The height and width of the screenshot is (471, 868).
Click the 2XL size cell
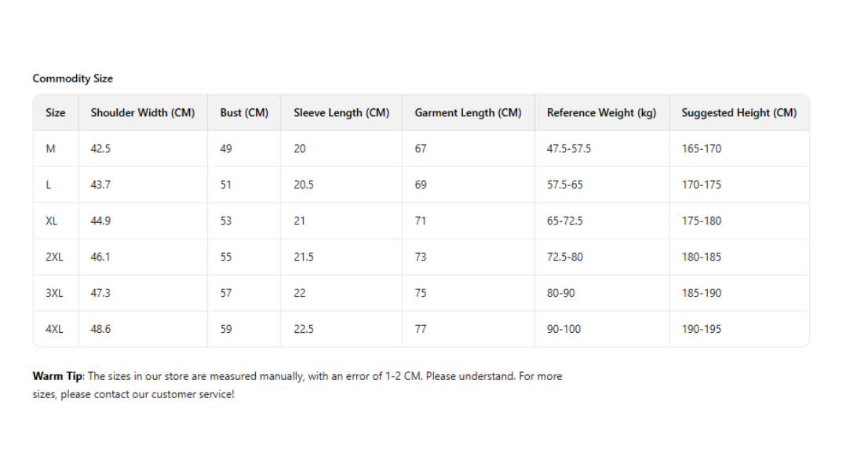(x=54, y=257)
